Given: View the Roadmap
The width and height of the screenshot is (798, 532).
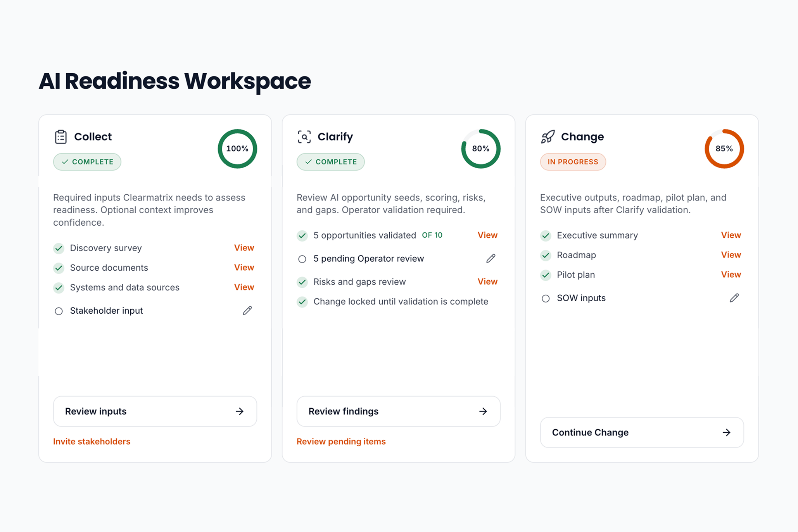Looking at the screenshot, I should coord(731,255).
